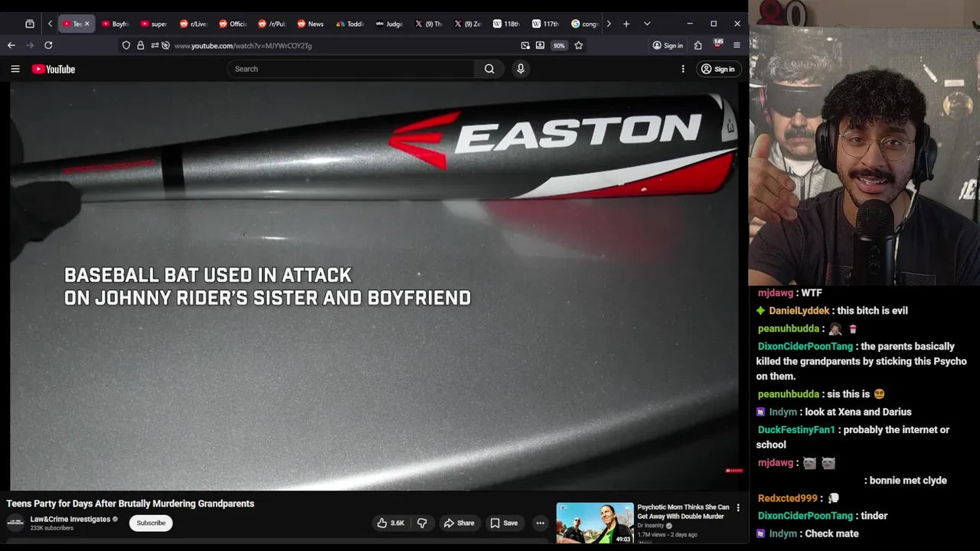Screen dimensions: 980x551
Task: Open the Firefox View icon in tab bar
Action: coord(30,24)
